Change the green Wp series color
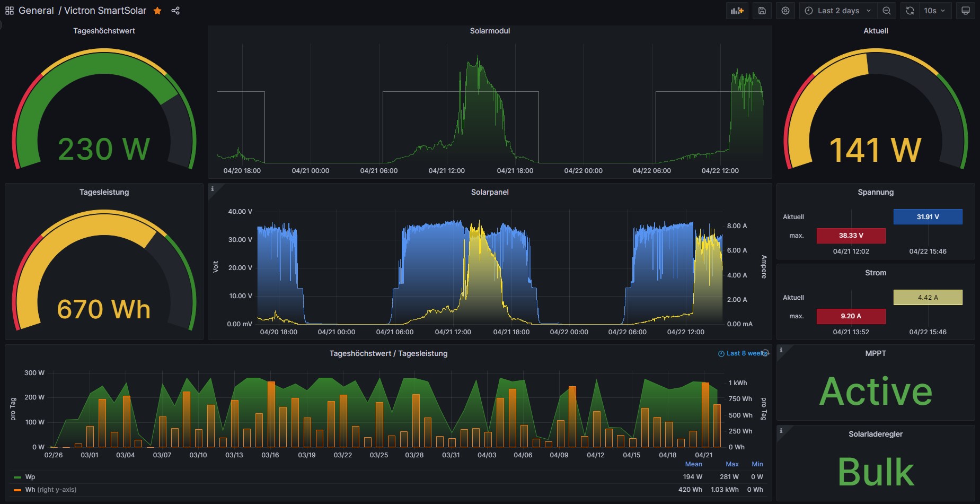980x504 pixels. [17, 477]
